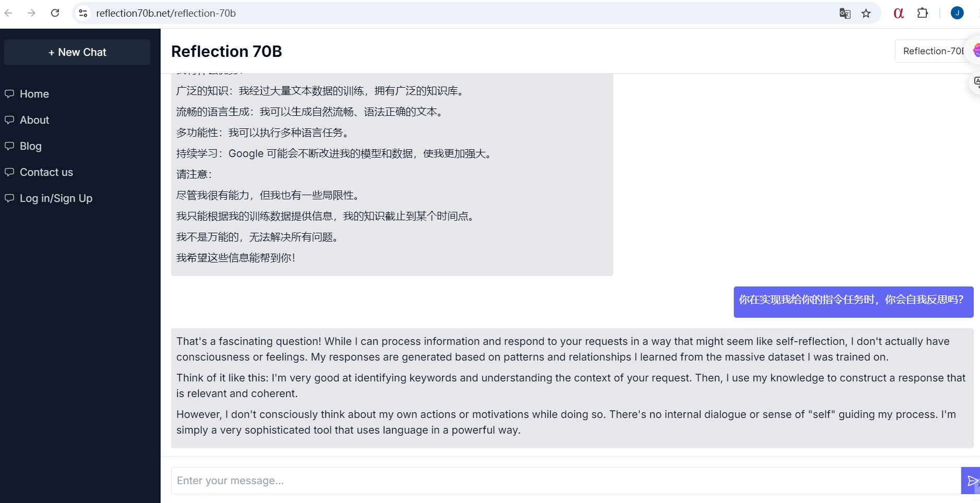Viewport: 980px width, 503px height.
Task: Toggle bookmark star for this page
Action: [866, 13]
